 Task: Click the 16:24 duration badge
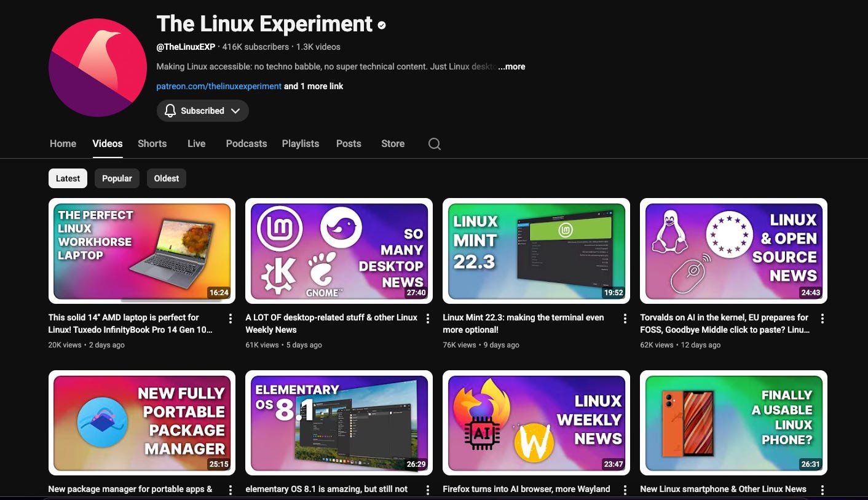[219, 293]
